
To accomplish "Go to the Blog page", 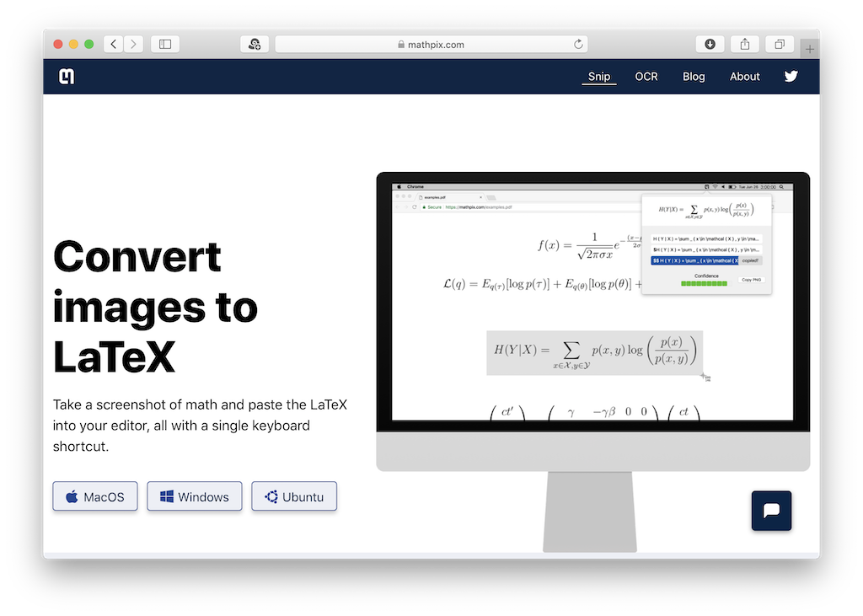I will (x=694, y=77).
